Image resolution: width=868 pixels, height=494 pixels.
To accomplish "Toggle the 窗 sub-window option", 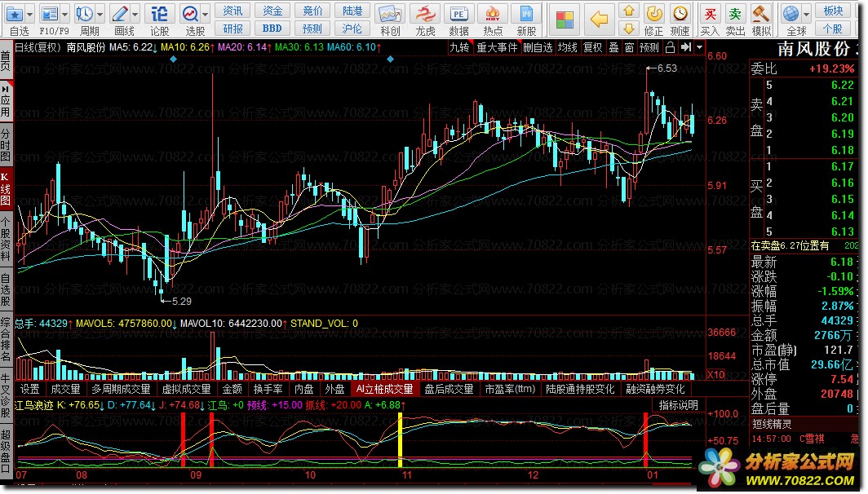I will [x=630, y=48].
